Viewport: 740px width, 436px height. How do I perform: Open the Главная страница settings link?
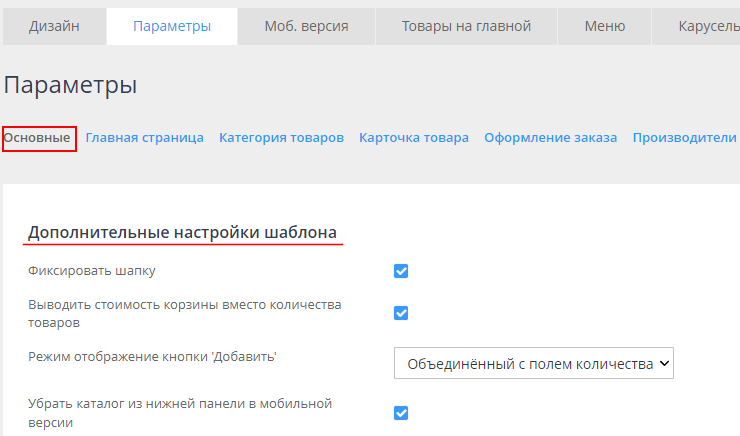click(x=145, y=138)
